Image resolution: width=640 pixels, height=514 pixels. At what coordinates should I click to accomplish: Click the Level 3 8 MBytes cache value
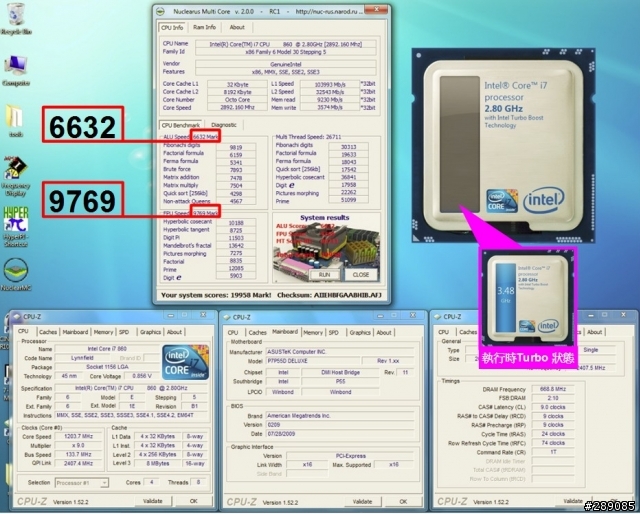tap(158, 463)
